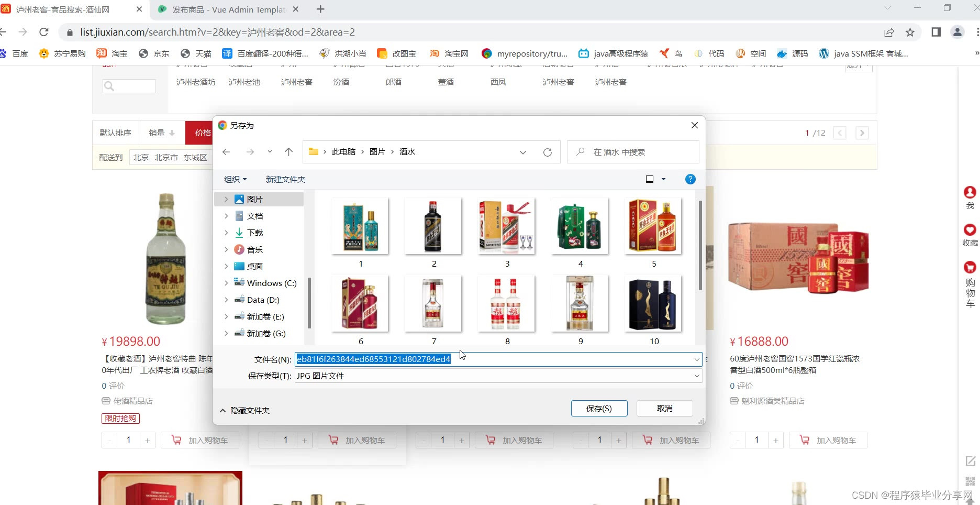Open the help icon in Save dialog
Viewport: 980px width, 505px height.
point(691,179)
